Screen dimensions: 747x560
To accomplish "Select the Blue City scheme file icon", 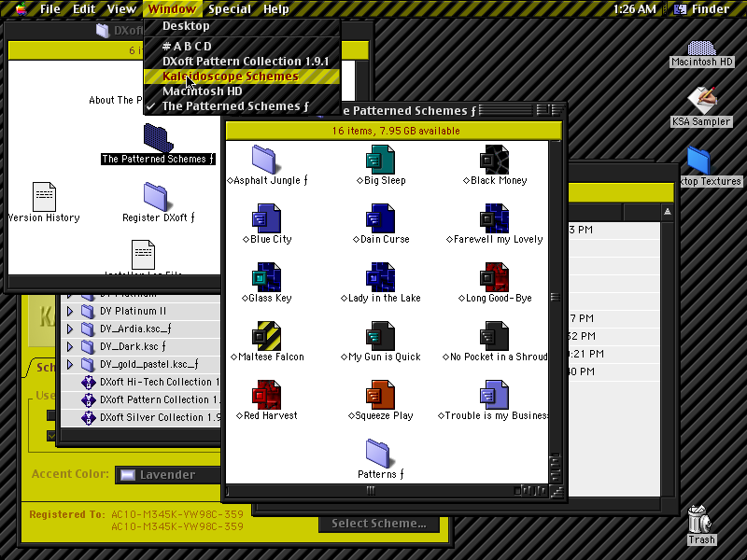I will coord(266,218).
